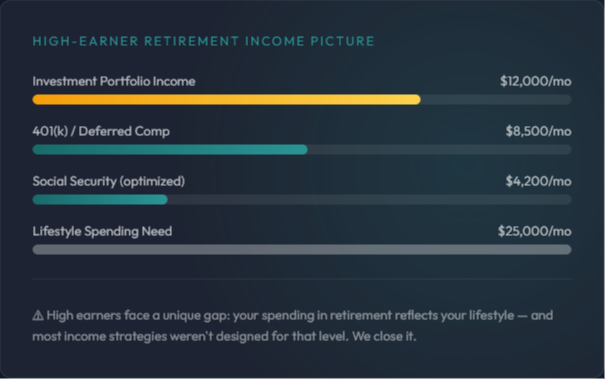Image resolution: width=605 pixels, height=379 pixels.
Task: Click the $8,500/mo amount
Action: tap(538, 131)
